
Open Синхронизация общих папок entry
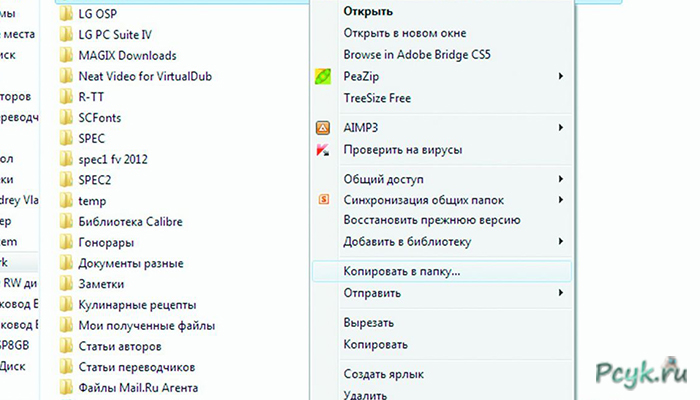click(442, 200)
